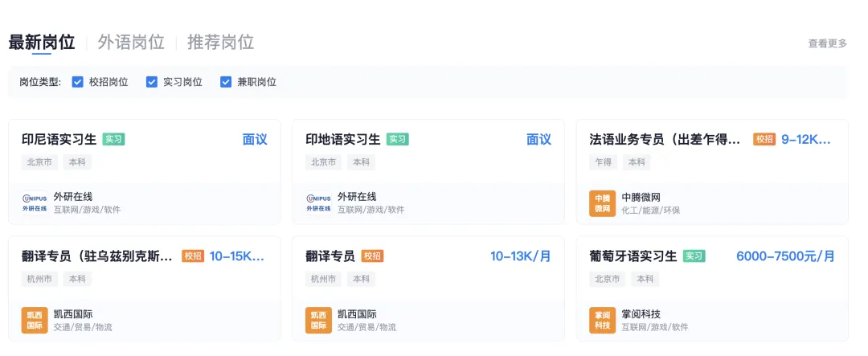The height and width of the screenshot is (356, 868).
Task: Disable the 兼职岗位 checkbox
Action: [226, 82]
